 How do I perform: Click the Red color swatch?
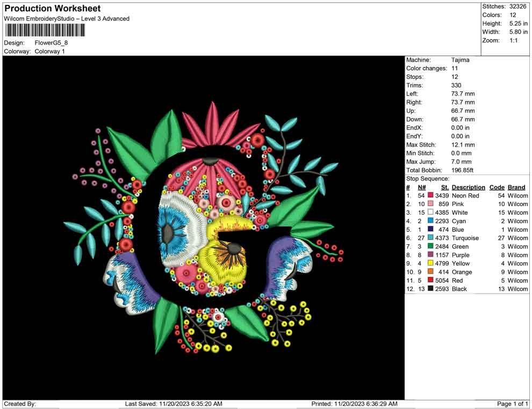pos(430,280)
